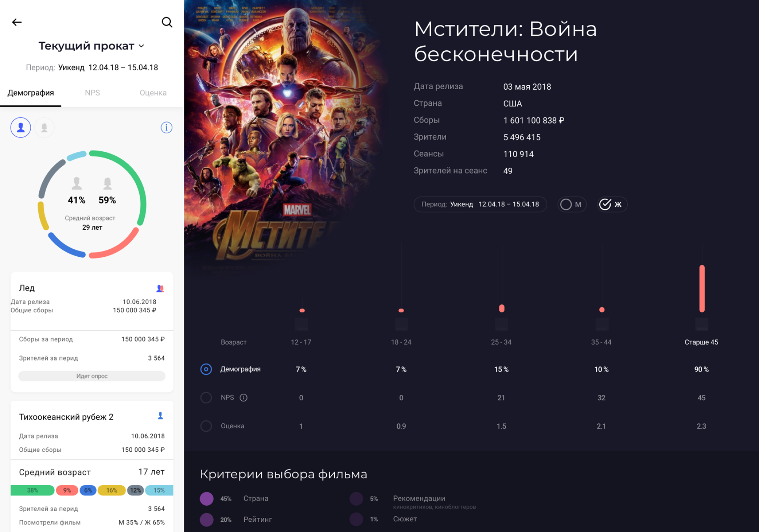
Task: Click male silhouette icon above 41%
Action: coord(77,183)
